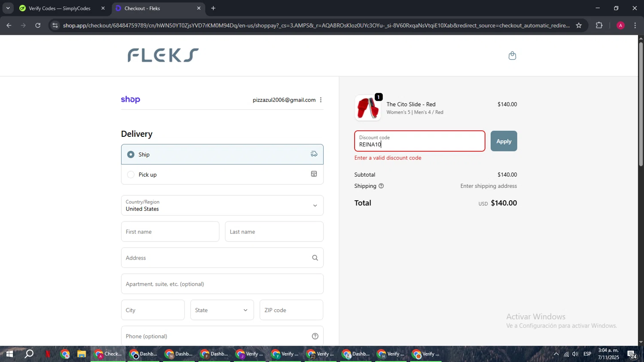Go back to the previous page
The height and width of the screenshot is (362, 644).
tap(9, 25)
